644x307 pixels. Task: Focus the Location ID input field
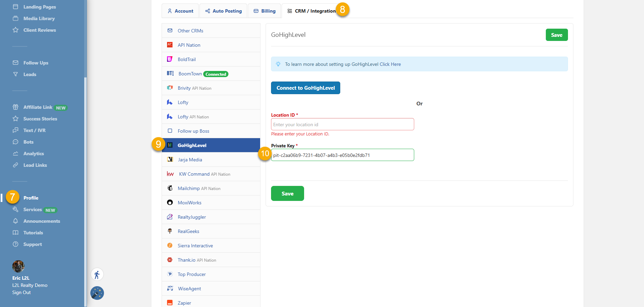pyautogui.click(x=343, y=124)
